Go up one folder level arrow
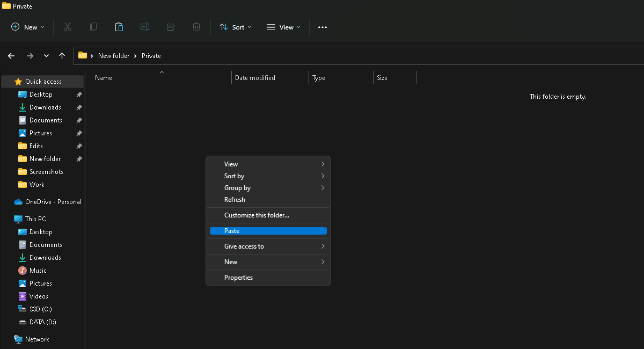The width and height of the screenshot is (644, 349). pos(62,56)
